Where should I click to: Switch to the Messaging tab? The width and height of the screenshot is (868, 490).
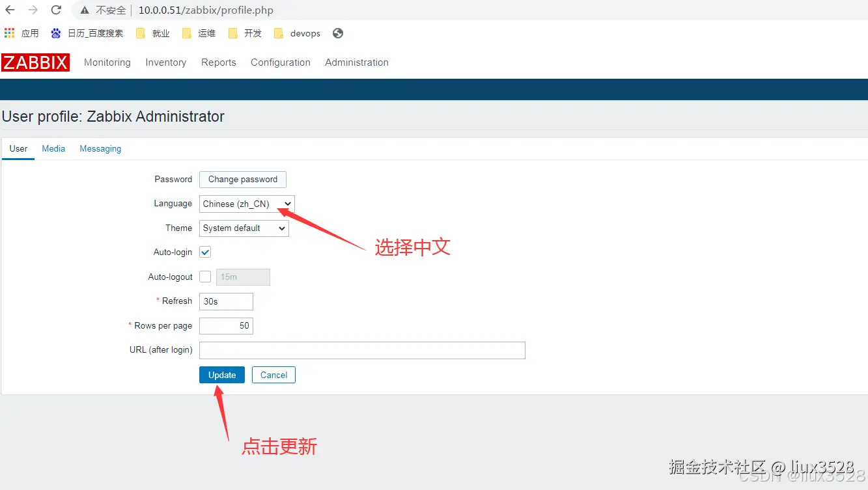click(100, 148)
